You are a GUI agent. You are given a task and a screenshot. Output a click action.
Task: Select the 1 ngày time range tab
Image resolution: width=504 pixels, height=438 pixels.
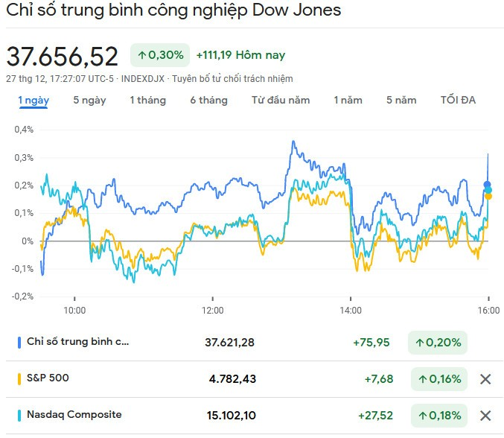point(34,101)
